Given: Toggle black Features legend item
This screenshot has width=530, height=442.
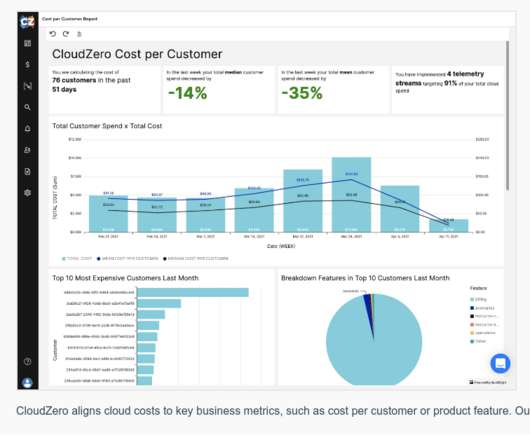Looking at the screenshot, I should coord(484,316).
